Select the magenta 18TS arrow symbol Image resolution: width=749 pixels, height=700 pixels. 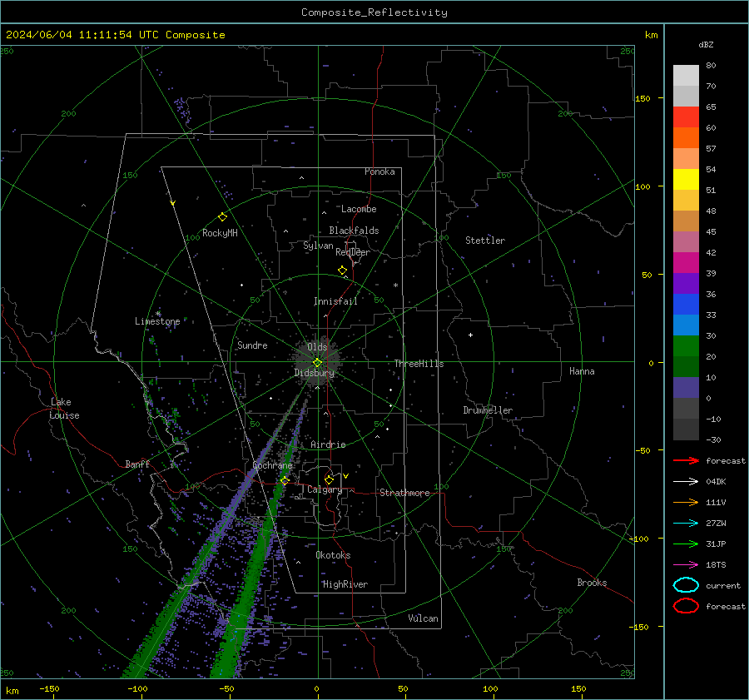click(x=686, y=565)
